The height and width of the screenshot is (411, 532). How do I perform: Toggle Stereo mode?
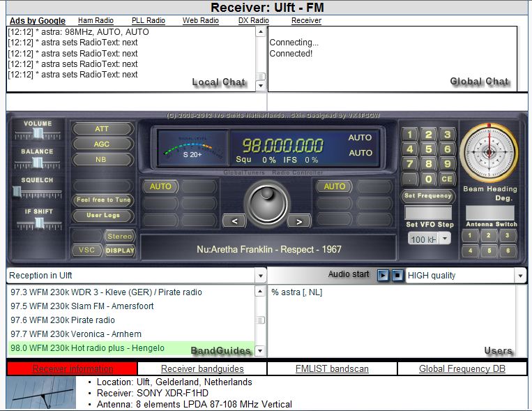[120, 237]
